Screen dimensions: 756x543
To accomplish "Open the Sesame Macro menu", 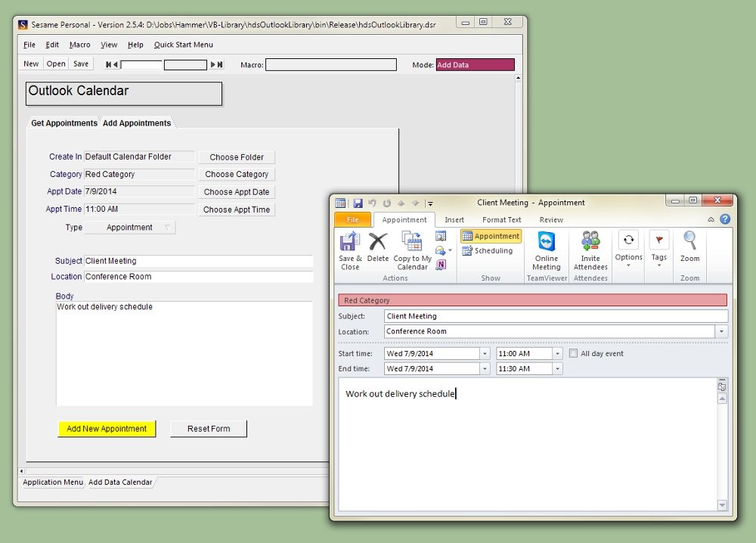I will (79, 45).
